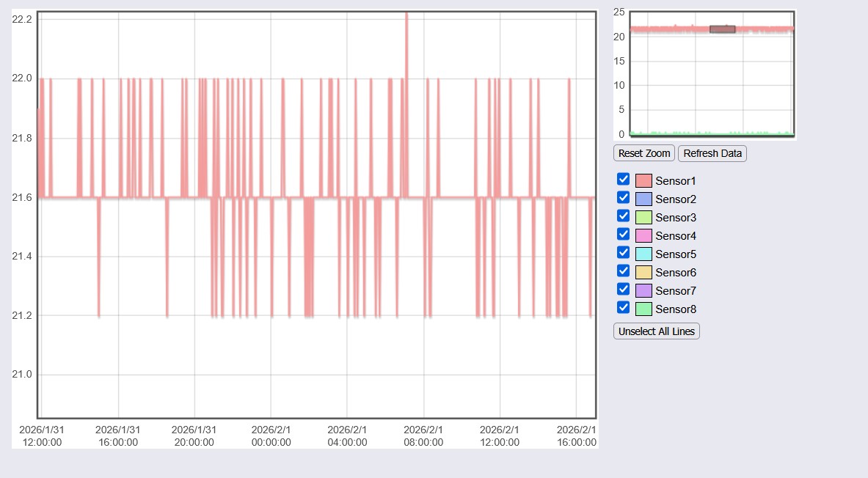
Task: Uncheck the Sensor1 checkbox
Action: pos(624,180)
